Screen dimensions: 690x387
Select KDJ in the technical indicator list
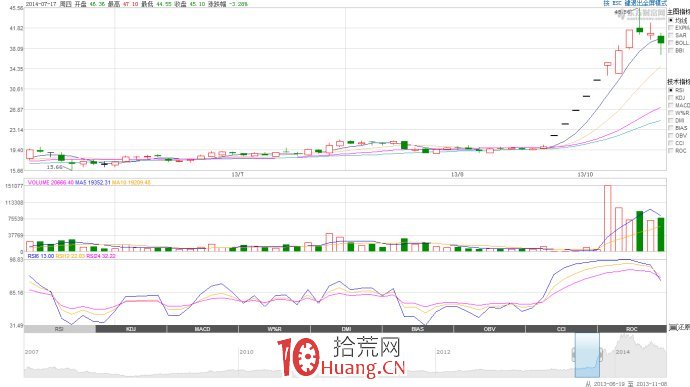click(x=671, y=98)
